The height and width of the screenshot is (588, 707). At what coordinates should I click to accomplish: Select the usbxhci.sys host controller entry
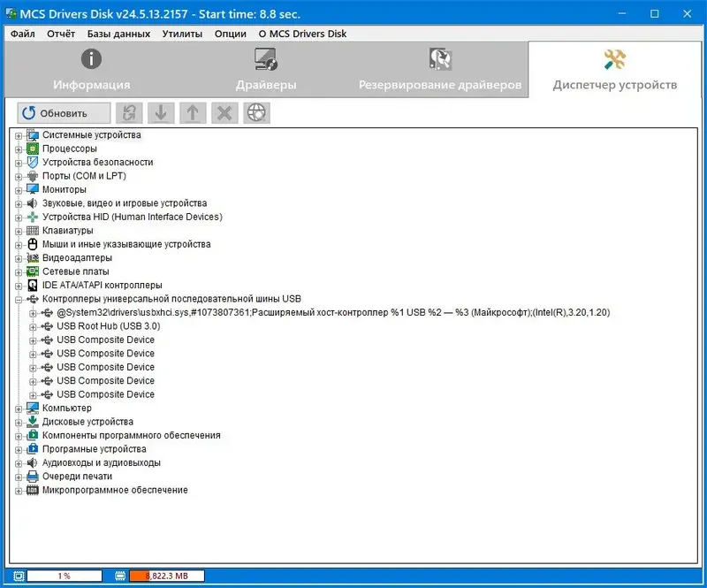point(333,313)
